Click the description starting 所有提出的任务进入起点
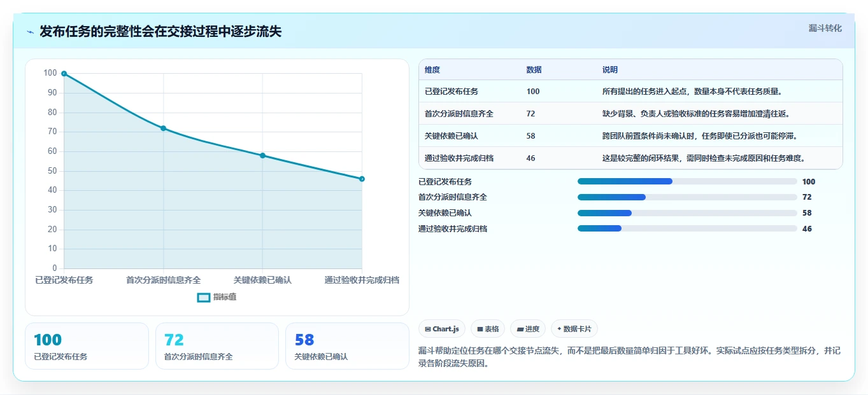The image size is (868, 395). [692, 92]
